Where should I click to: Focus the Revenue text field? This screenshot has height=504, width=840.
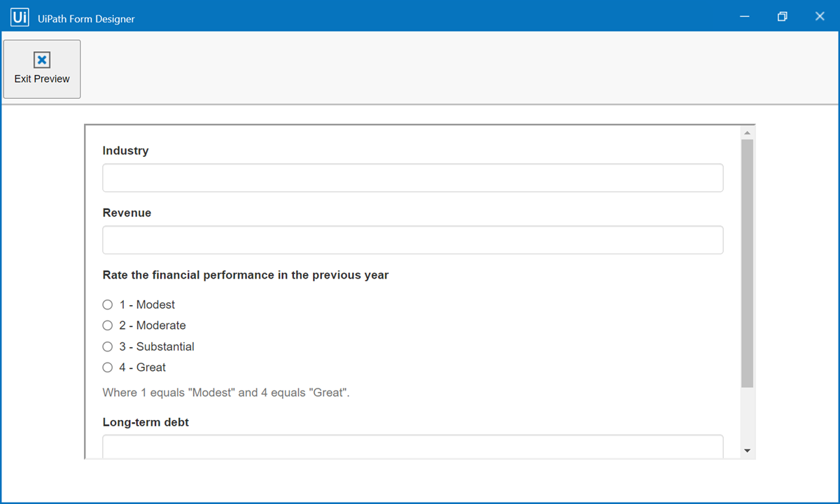point(413,240)
